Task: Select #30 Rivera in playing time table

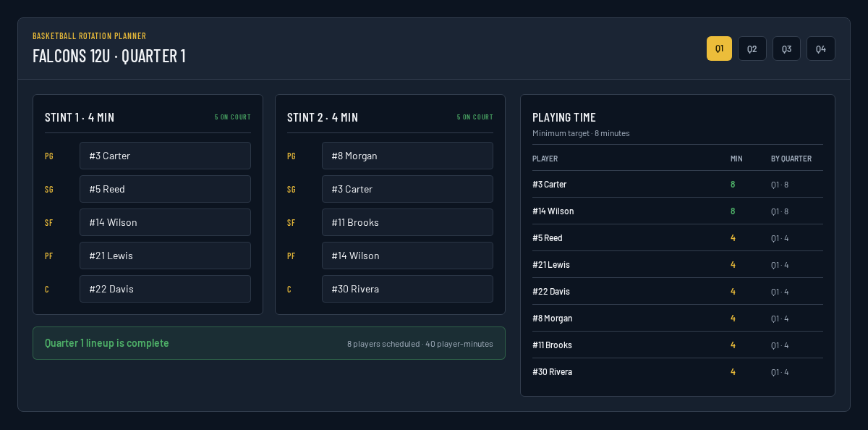Action: click(678, 372)
